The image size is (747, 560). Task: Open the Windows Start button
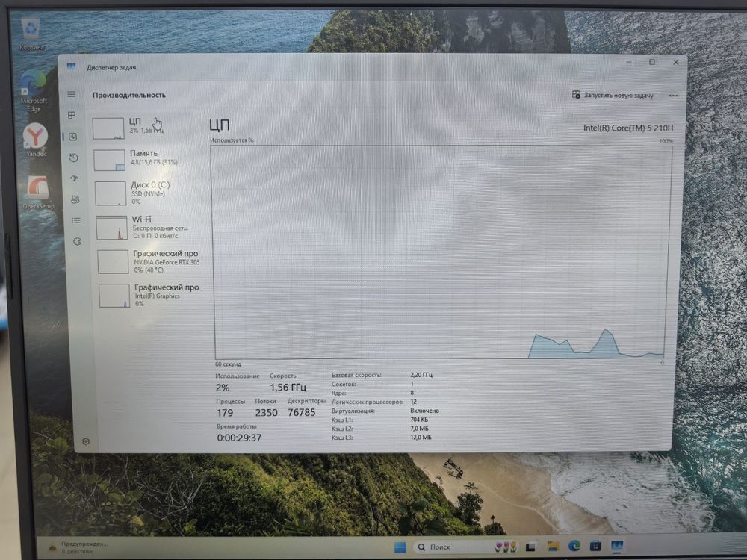tap(400, 547)
